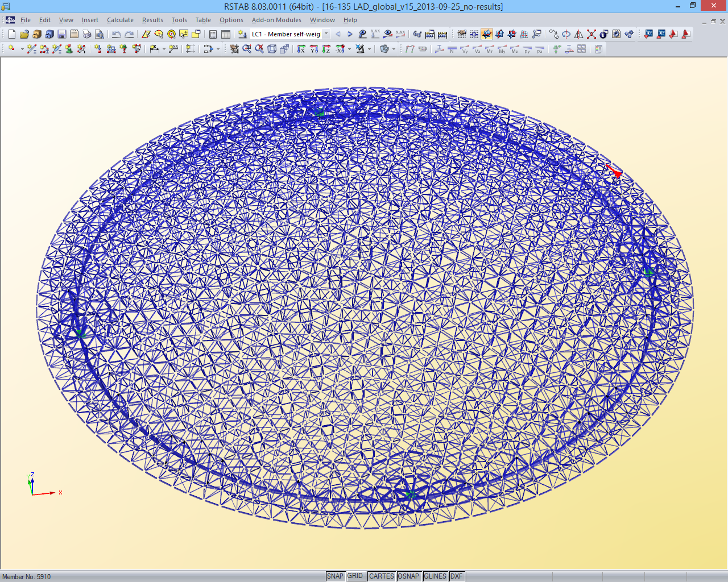Activate the Print tool
Image resolution: width=728 pixels, height=582 pixels.
pos(86,34)
